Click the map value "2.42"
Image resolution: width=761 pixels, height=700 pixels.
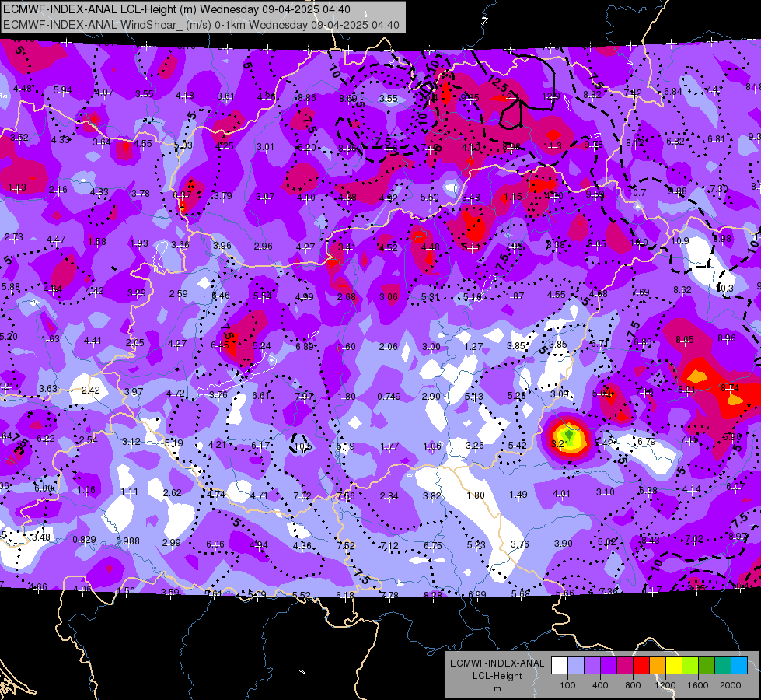point(91,390)
